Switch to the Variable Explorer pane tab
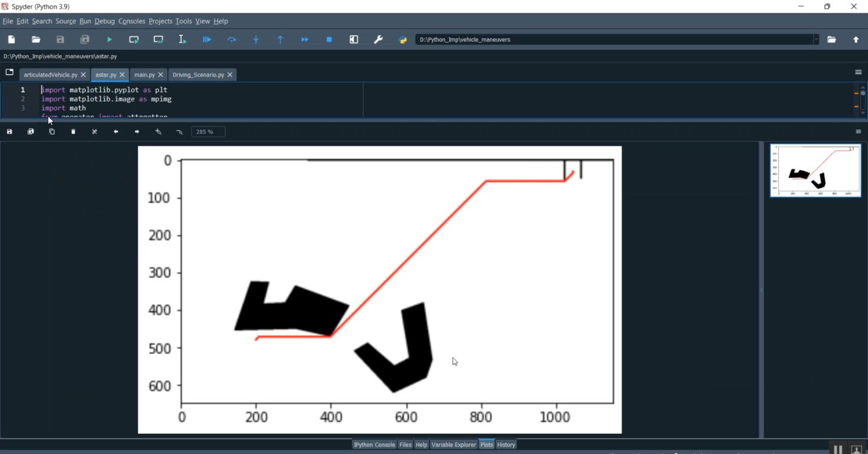Image resolution: width=868 pixels, height=454 pixels. click(x=453, y=445)
